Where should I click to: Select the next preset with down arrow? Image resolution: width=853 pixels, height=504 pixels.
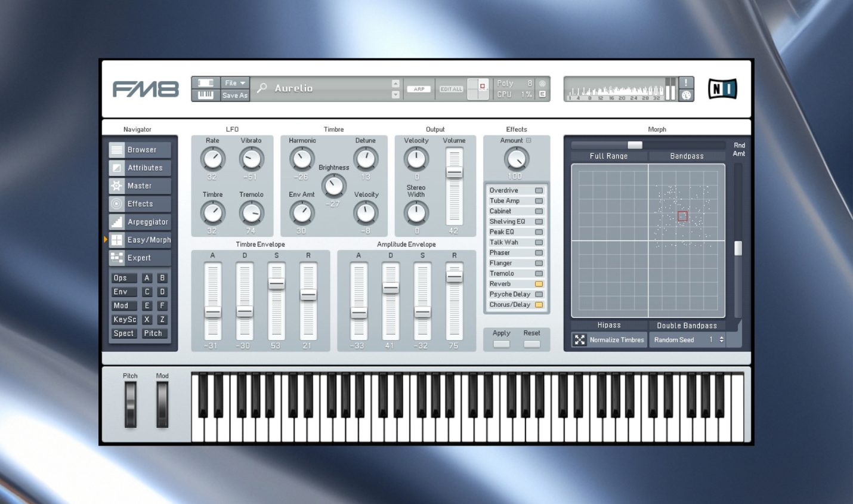click(395, 95)
